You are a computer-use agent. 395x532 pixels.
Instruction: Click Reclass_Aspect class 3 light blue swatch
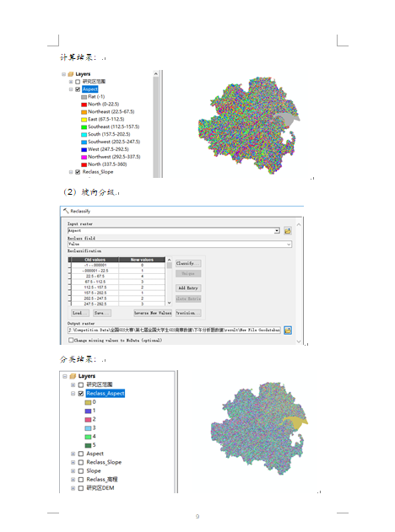(88, 428)
